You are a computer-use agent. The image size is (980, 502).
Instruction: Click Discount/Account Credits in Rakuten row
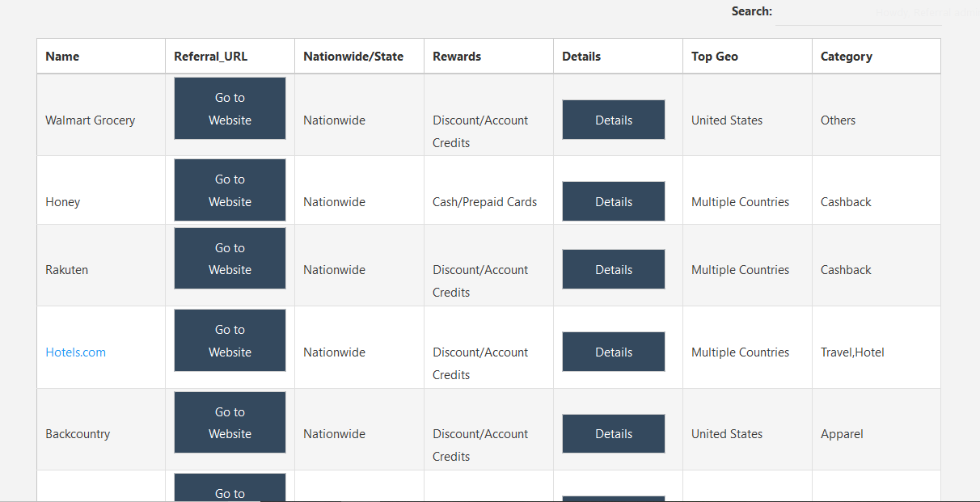coord(480,281)
